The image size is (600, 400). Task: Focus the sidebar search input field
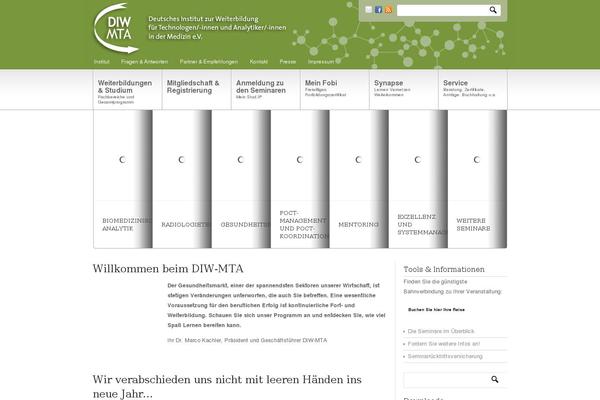(x=447, y=380)
